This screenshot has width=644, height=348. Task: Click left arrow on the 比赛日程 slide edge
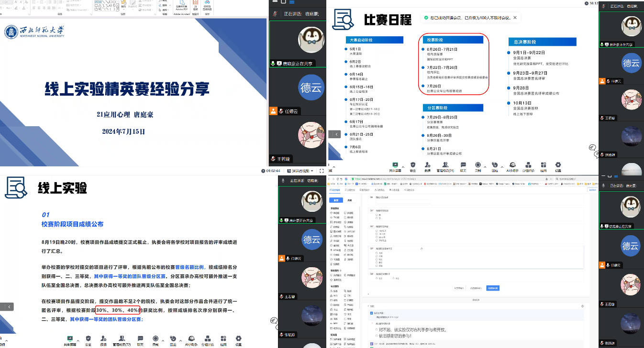[x=336, y=135]
